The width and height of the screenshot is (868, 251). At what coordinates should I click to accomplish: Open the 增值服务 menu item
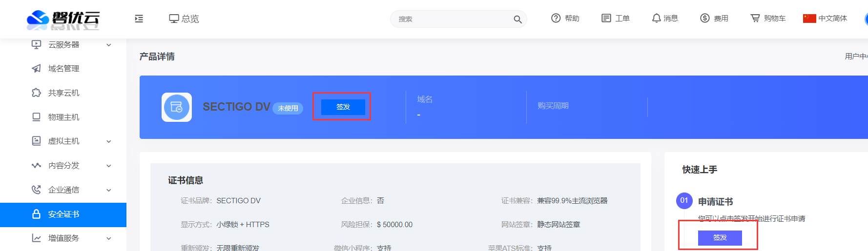click(63, 238)
